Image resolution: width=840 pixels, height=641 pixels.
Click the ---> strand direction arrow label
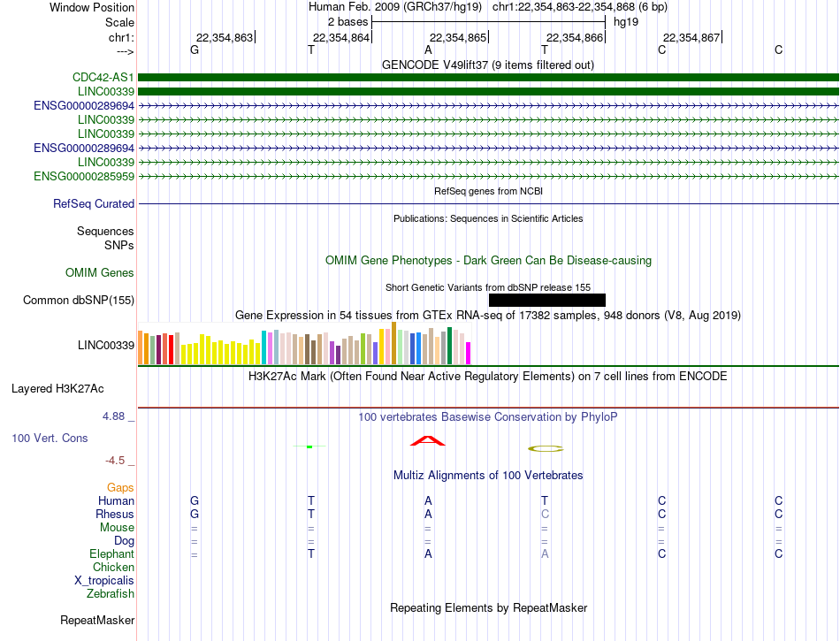click(x=126, y=51)
